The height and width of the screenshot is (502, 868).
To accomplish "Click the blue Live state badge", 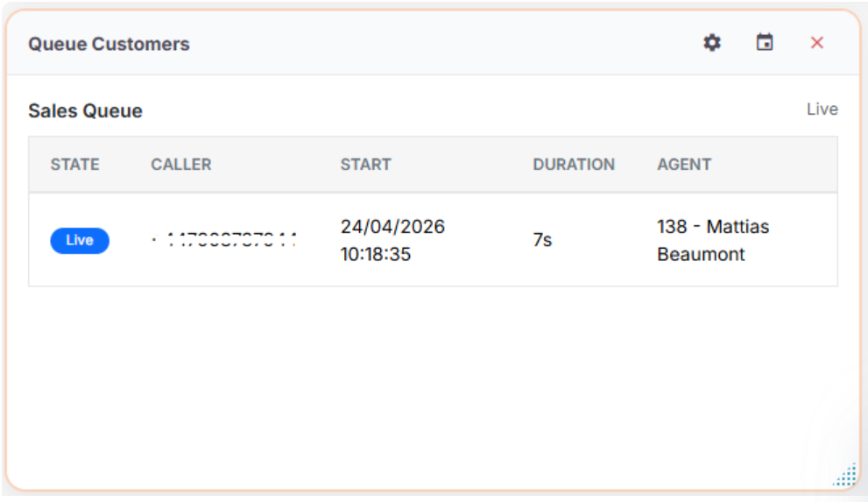I will [x=80, y=240].
